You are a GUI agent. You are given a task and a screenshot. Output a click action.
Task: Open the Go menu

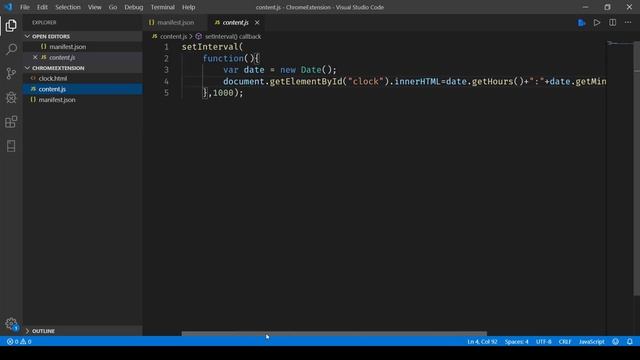tap(113, 7)
